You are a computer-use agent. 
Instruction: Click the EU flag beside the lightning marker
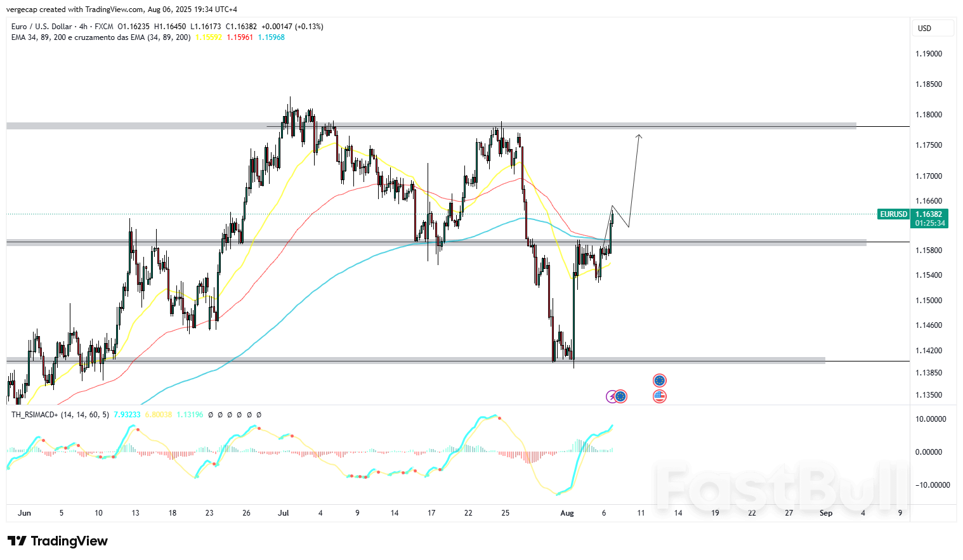[x=620, y=396]
